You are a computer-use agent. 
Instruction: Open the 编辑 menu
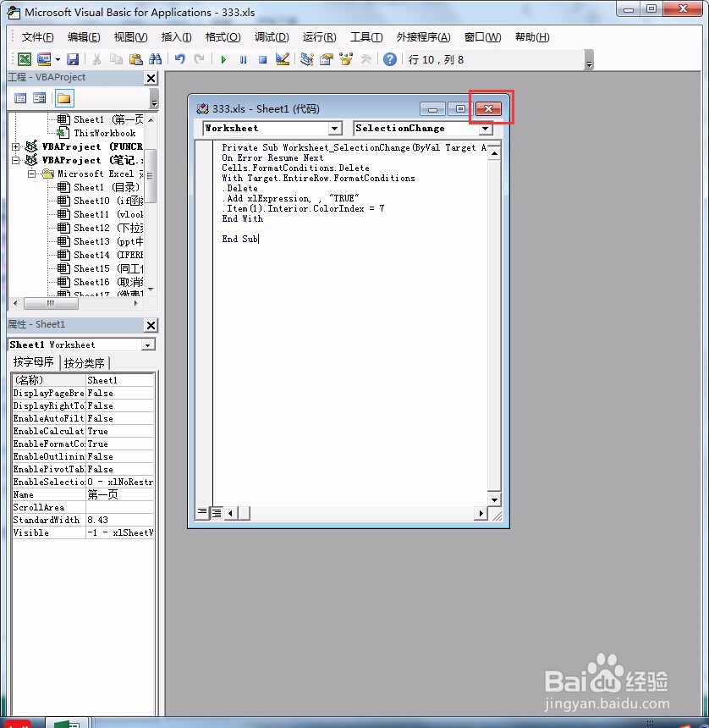click(84, 37)
